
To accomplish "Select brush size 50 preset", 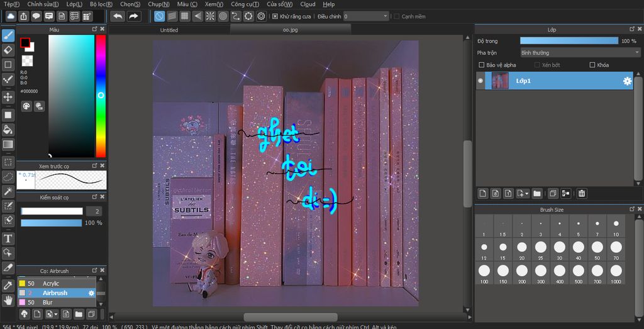I will [597, 250].
